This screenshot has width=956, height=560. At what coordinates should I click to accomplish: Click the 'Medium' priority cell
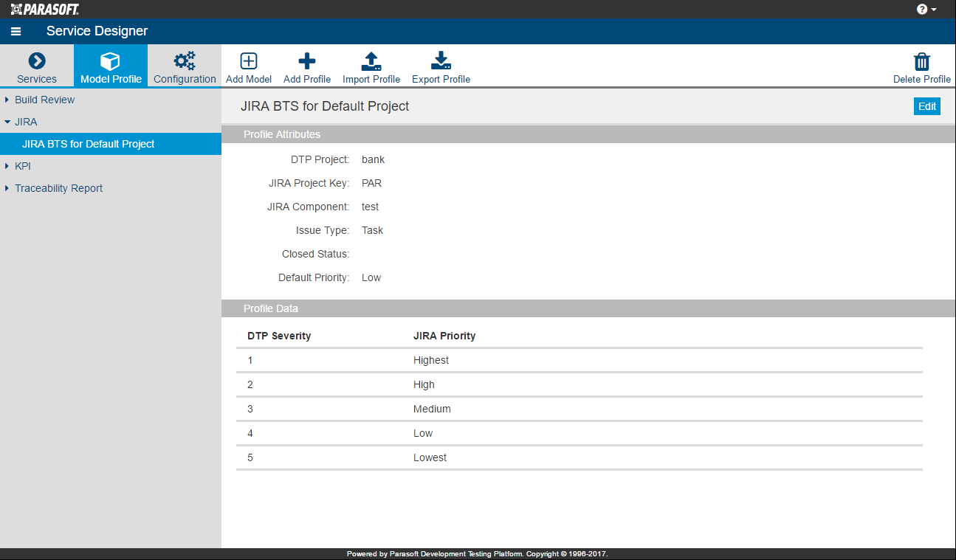432,409
